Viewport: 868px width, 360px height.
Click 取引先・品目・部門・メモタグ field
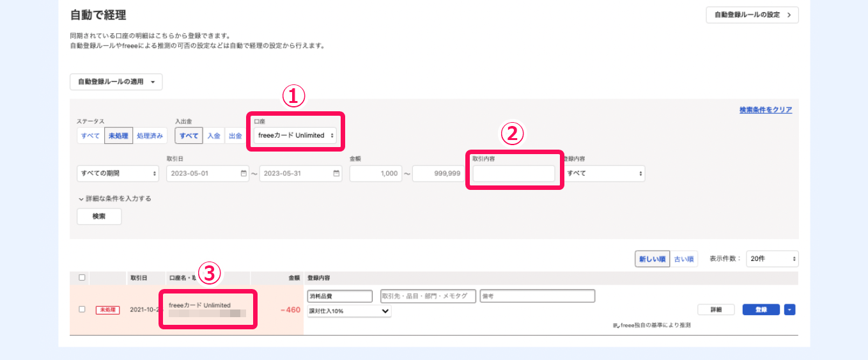pos(428,296)
